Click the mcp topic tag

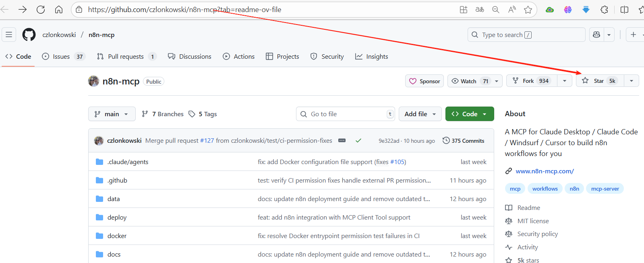(515, 189)
